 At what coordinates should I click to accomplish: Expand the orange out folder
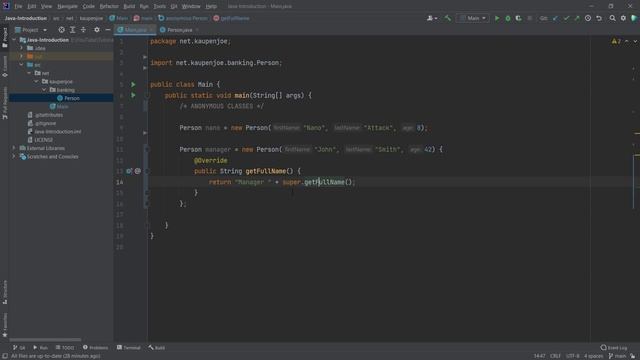point(22,56)
